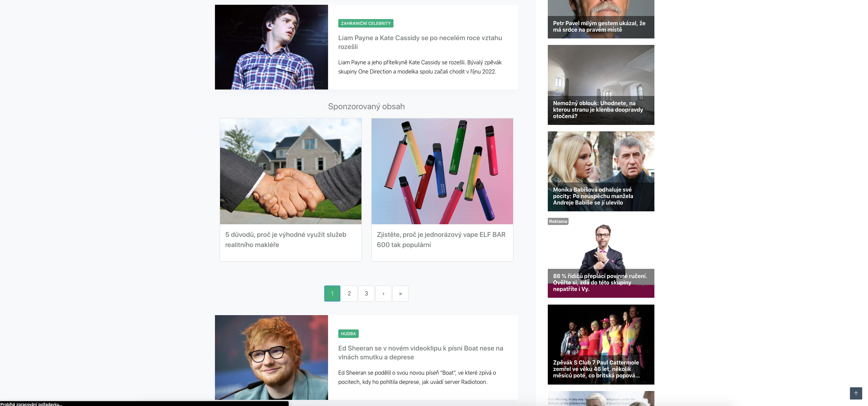Select current page 1 button
Viewport: 868px width, 406px height.
(332, 293)
